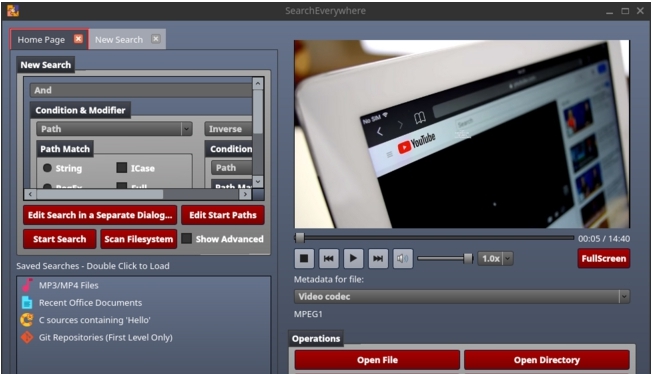This screenshot has width=652, height=374.
Task: Play the video preview
Action: coord(353,258)
